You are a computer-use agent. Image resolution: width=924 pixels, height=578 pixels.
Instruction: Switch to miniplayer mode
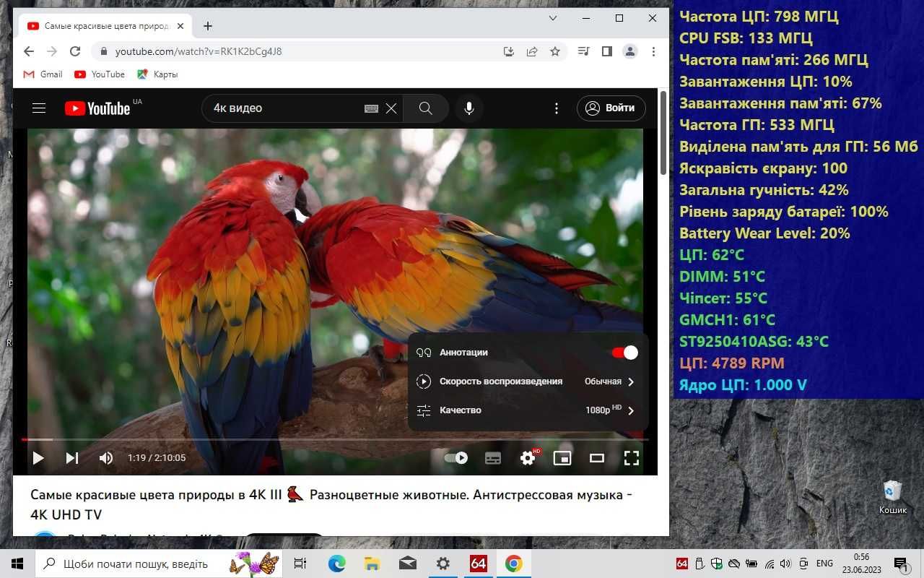point(562,458)
